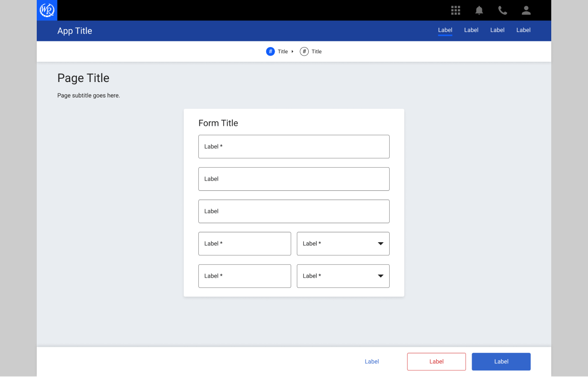Click App Title in the blue header
The width and height of the screenshot is (588, 377).
coord(74,31)
